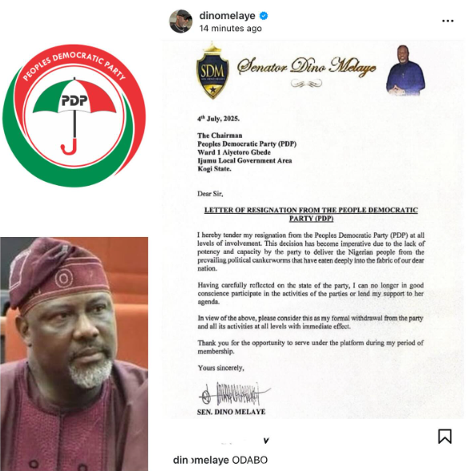Image resolution: width=476 pixels, height=471 pixels.
Task: Click the Letter of Resignation underlined heading
Action: (311, 214)
